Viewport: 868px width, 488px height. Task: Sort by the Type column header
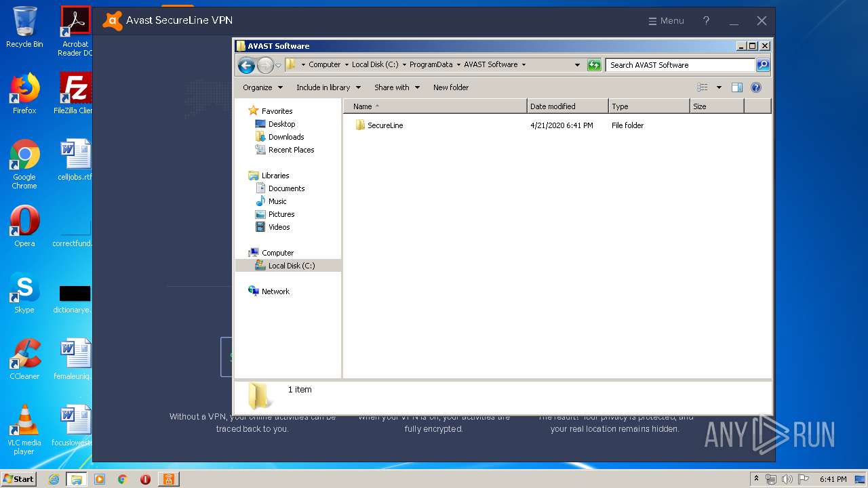[648, 106]
